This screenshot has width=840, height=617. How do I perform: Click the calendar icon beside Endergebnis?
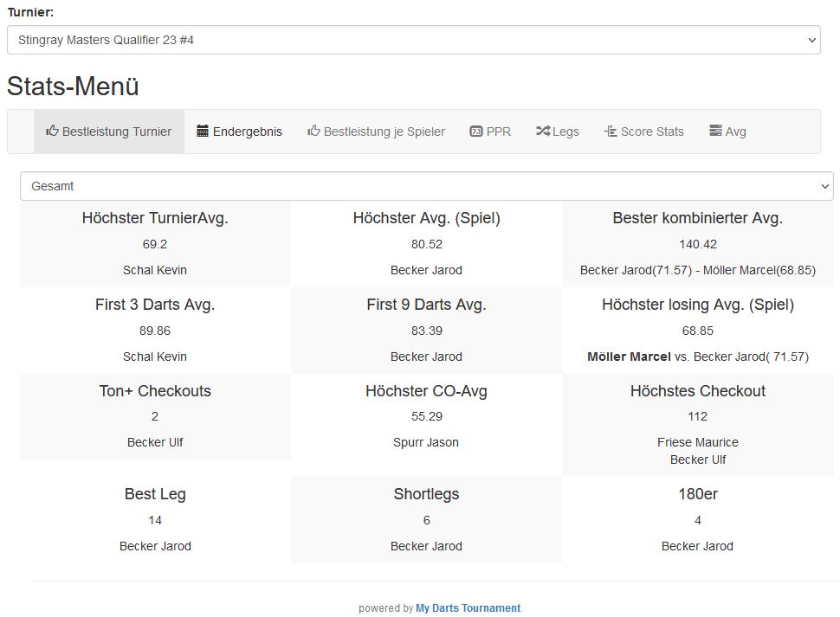coord(203,132)
